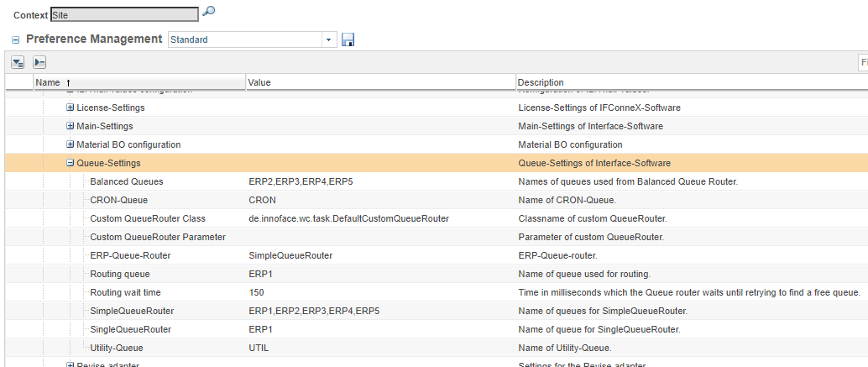868x367 pixels.
Task: Click the Context search magnifier icon
Action: click(x=209, y=13)
